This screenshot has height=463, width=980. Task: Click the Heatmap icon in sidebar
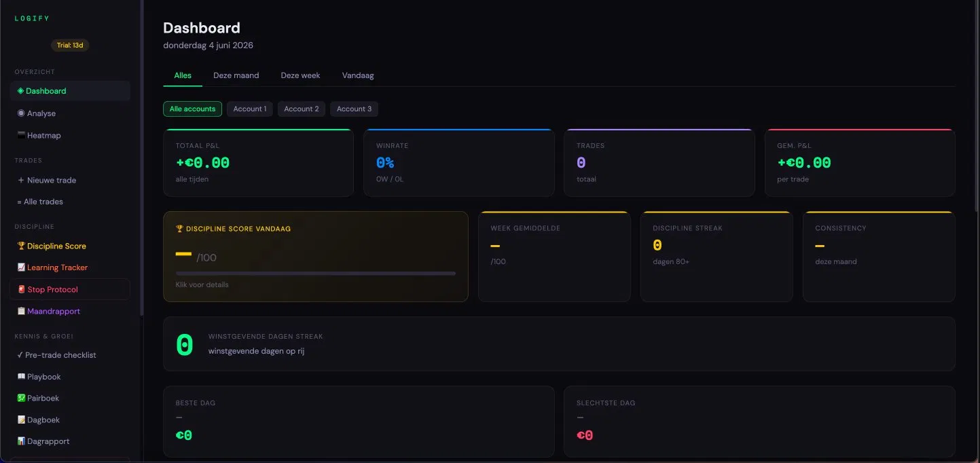(20, 136)
